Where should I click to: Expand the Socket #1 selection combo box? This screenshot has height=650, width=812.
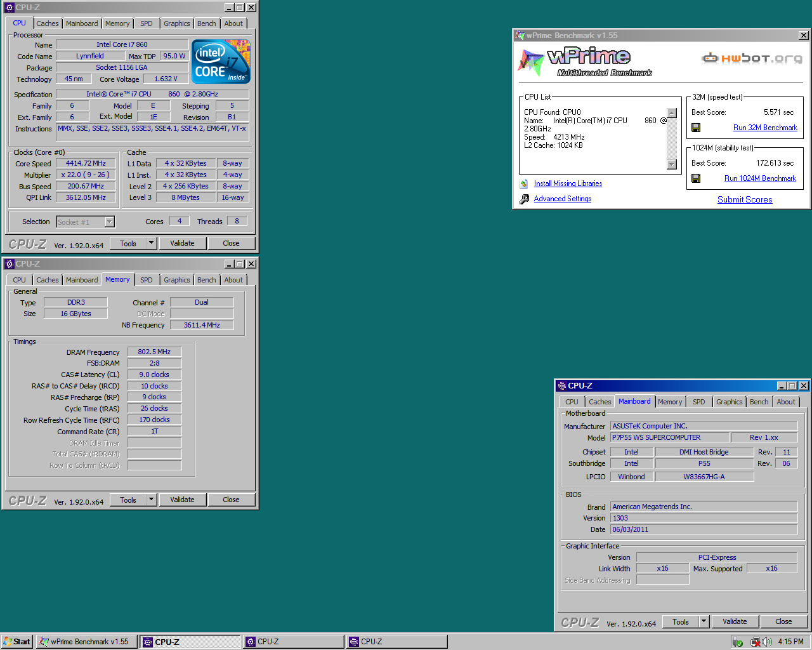[x=109, y=222]
